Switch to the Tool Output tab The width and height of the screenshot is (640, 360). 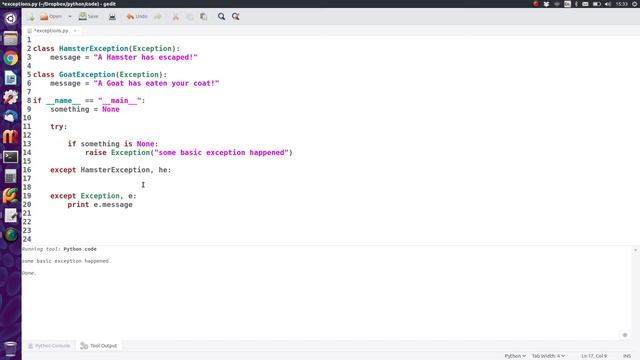(x=99, y=346)
